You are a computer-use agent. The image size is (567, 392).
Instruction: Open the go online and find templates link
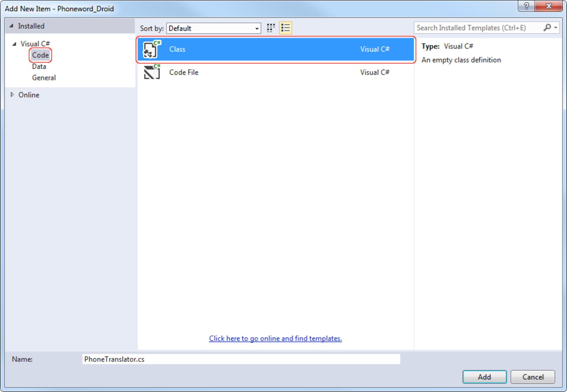275,338
